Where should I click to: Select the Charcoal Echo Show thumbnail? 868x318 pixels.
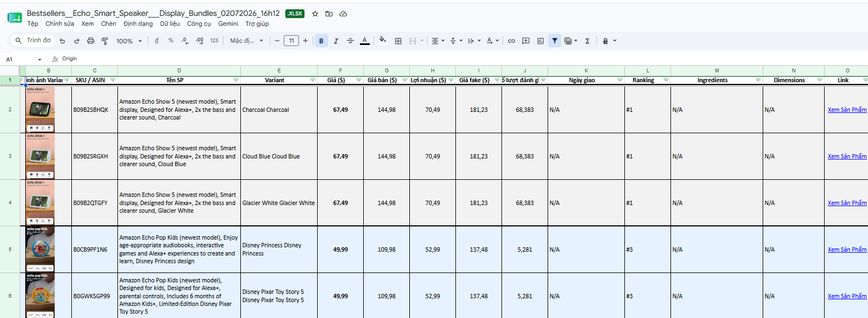click(40, 110)
